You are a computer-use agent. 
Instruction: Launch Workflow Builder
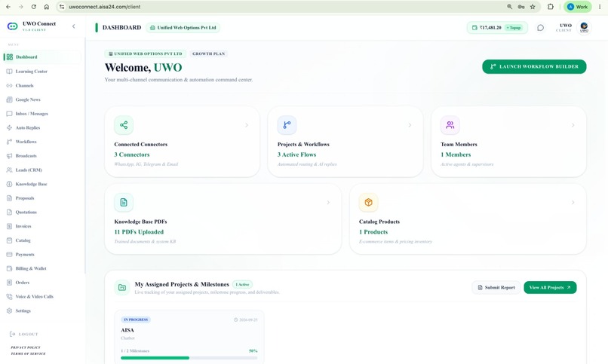[x=534, y=66]
